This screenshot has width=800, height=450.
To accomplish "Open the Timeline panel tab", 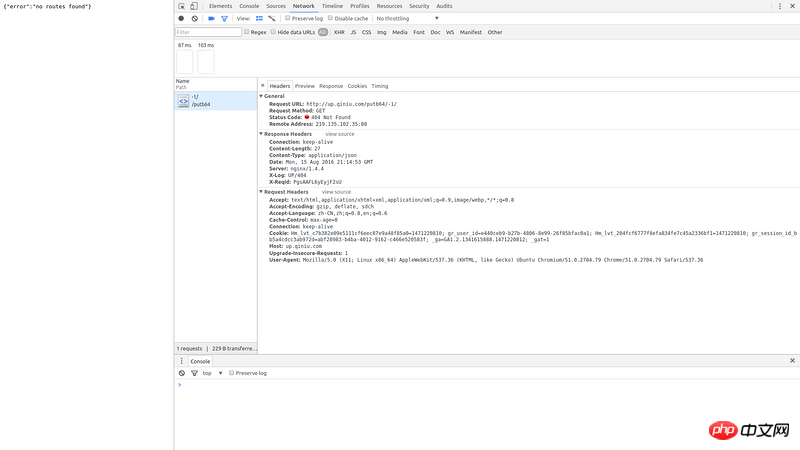I will [332, 6].
